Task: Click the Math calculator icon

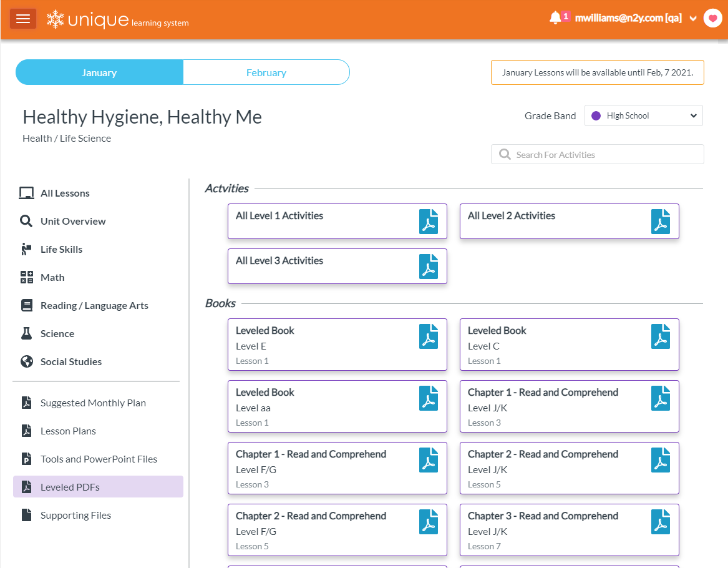Action: (26, 277)
